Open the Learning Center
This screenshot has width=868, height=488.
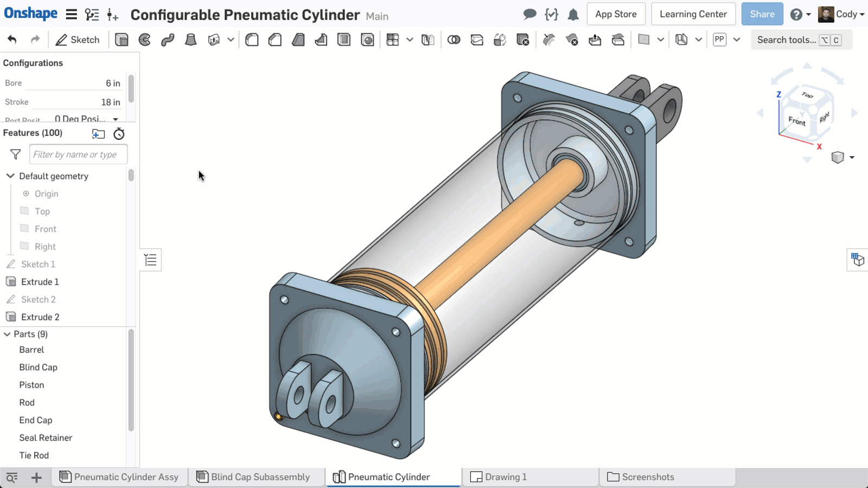tap(693, 14)
